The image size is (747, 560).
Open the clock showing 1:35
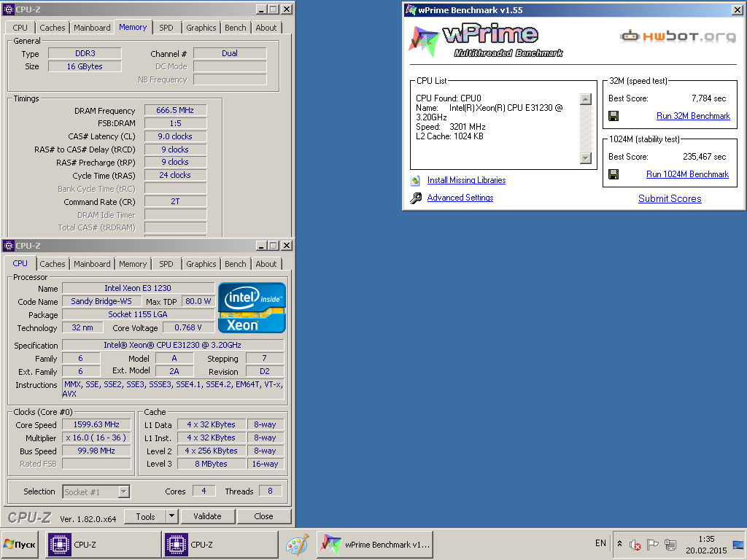706,544
